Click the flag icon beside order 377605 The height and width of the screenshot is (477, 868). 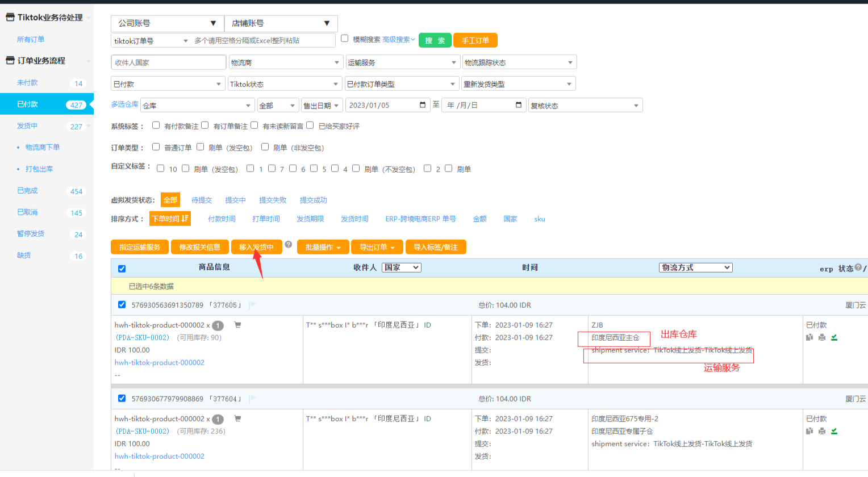pyautogui.click(x=252, y=305)
